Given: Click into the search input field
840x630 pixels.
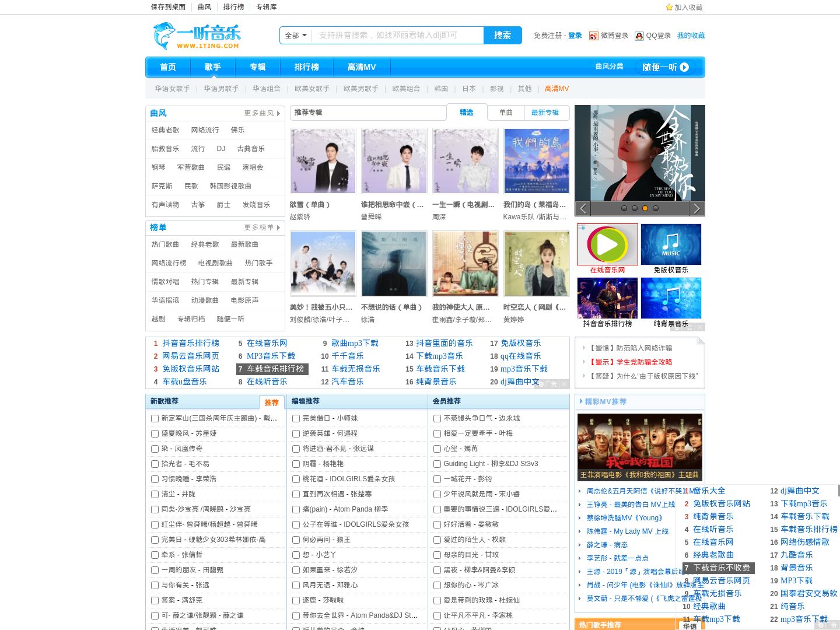Looking at the screenshot, I should tap(399, 36).
